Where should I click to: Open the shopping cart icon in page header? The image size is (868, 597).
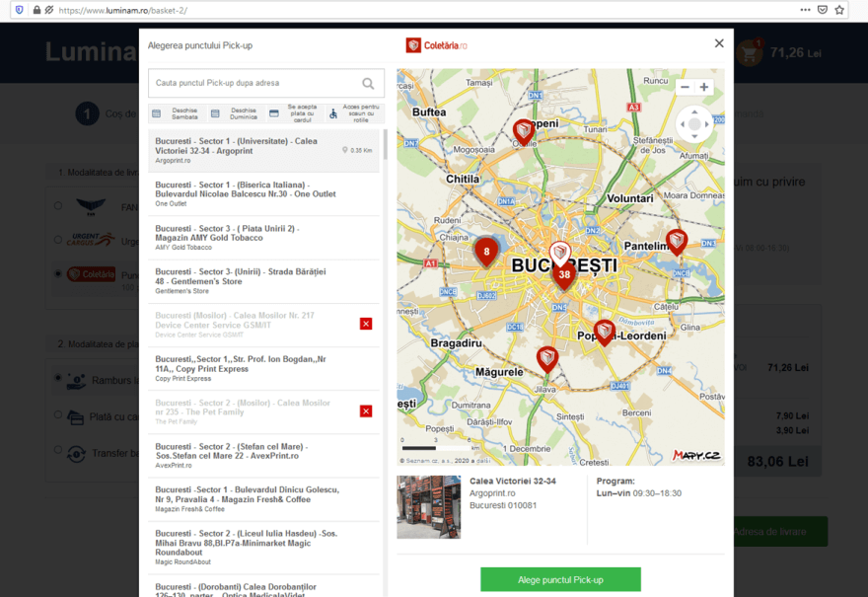(750, 53)
